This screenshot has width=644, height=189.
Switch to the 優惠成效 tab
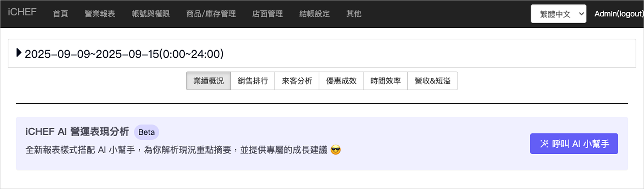[x=341, y=81]
